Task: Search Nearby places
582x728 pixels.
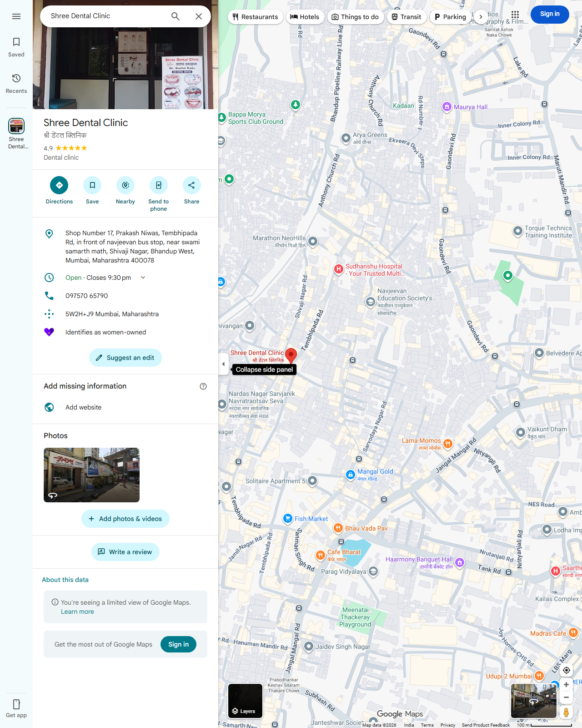Action: [x=125, y=190]
